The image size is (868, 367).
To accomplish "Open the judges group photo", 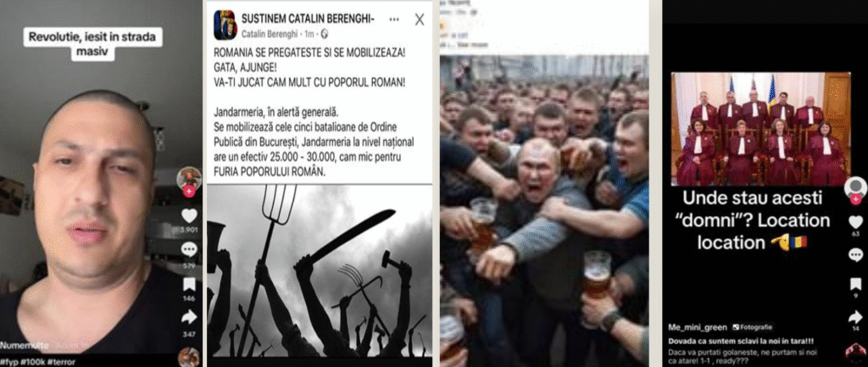I will tap(760, 129).
